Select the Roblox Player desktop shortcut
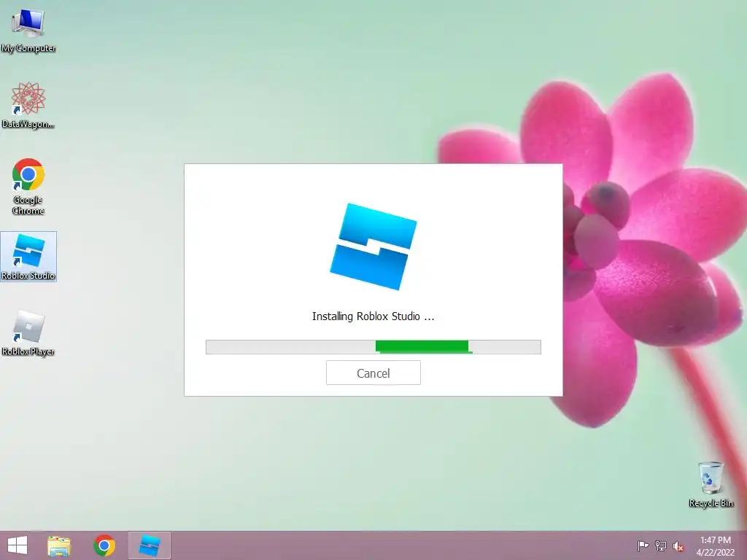Viewport: 747px width, 560px height. pyautogui.click(x=28, y=332)
